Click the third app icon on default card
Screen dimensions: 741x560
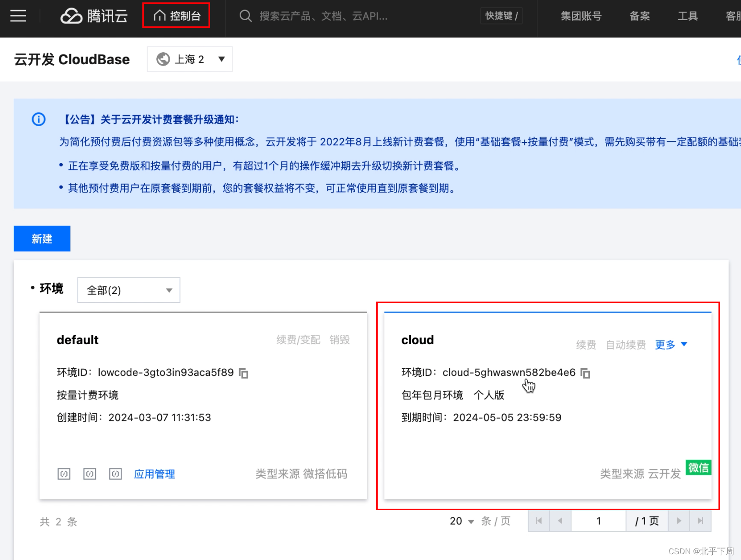pos(116,474)
